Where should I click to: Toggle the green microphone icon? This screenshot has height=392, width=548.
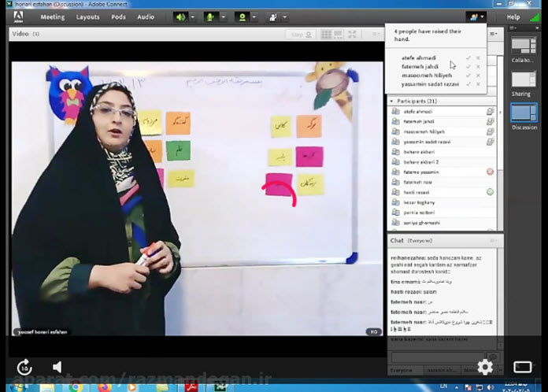click(210, 17)
